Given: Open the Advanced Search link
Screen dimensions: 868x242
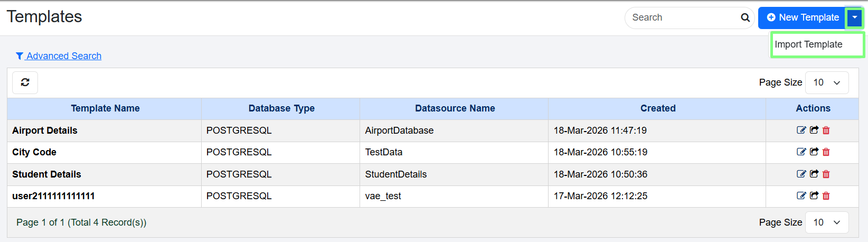Looking at the screenshot, I should [x=59, y=56].
